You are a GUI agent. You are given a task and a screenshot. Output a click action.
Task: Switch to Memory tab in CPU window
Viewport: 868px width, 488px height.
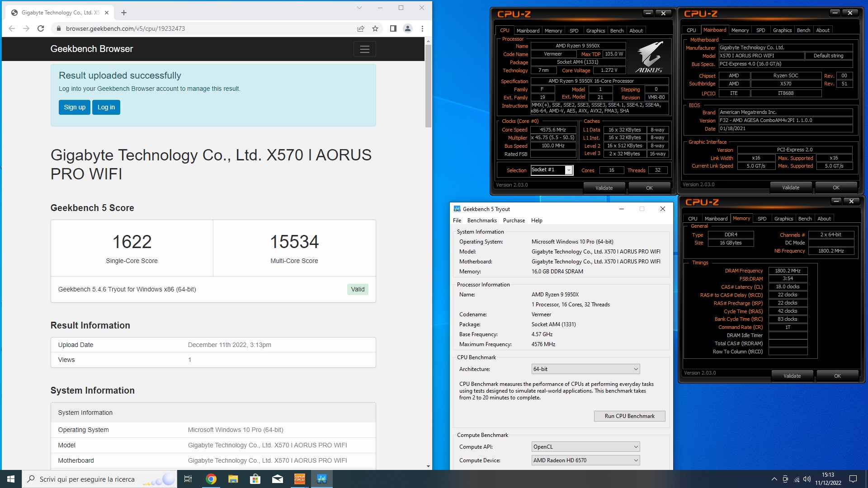pos(553,31)
